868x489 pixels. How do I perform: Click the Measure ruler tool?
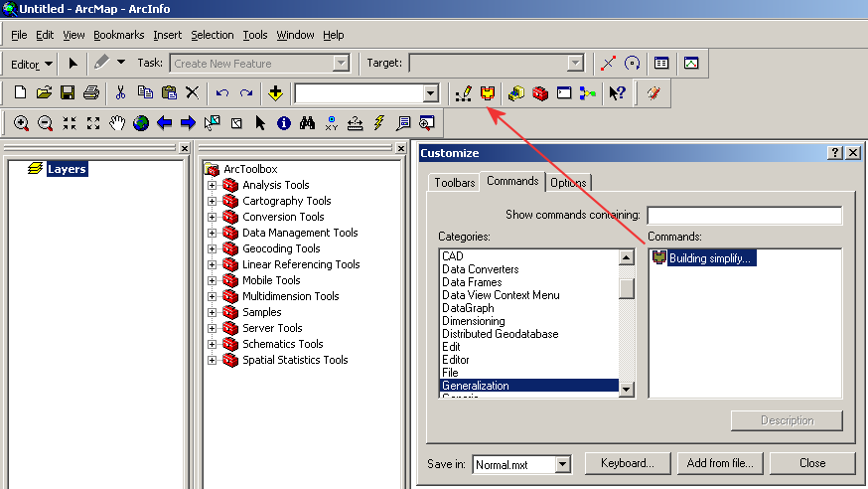355,123
